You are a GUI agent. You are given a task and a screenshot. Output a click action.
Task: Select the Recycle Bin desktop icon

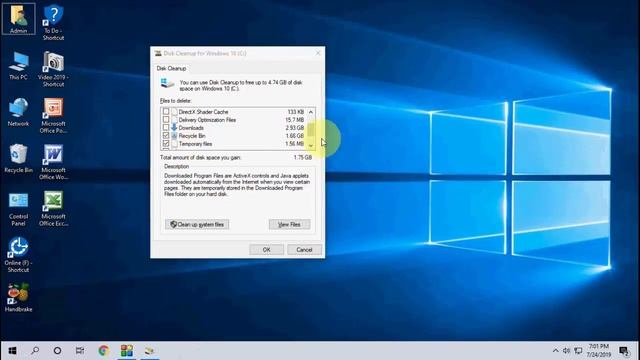(18, 158)
